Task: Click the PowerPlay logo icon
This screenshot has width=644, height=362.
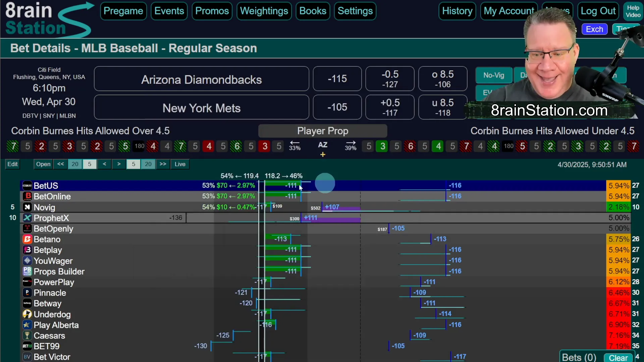Action: pyautogui.click(x=27, y=282)
